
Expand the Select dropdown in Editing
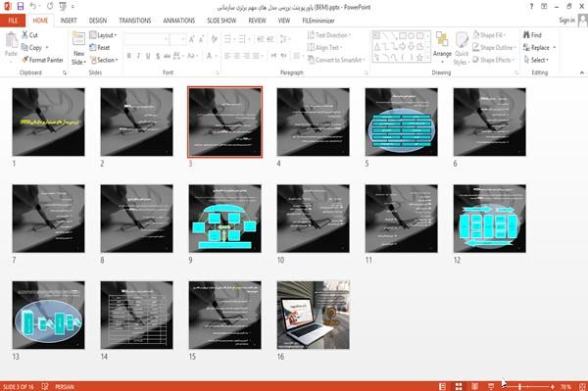[536, 60]
